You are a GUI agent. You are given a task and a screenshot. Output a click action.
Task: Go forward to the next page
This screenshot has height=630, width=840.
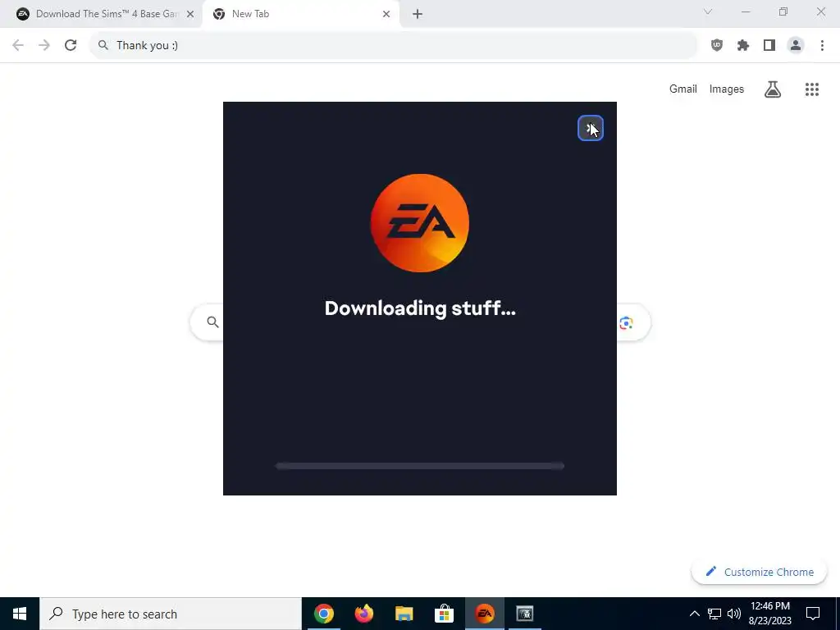point(44,45)
